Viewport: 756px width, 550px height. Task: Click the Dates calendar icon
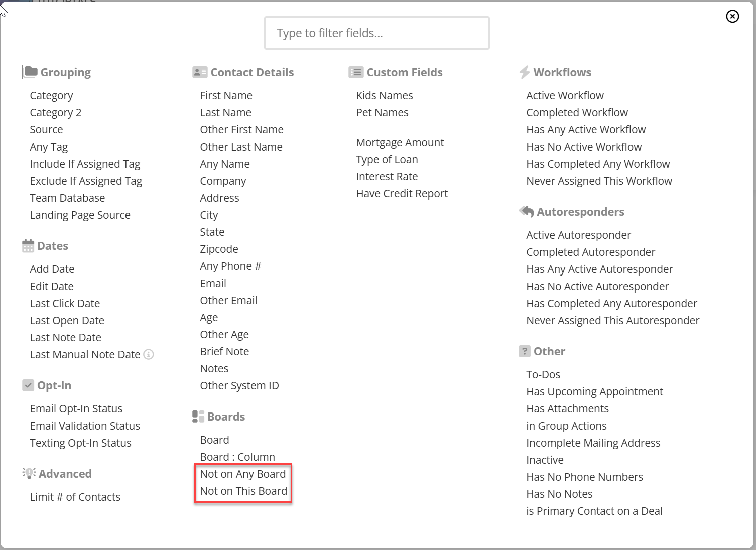pos(28,246)
